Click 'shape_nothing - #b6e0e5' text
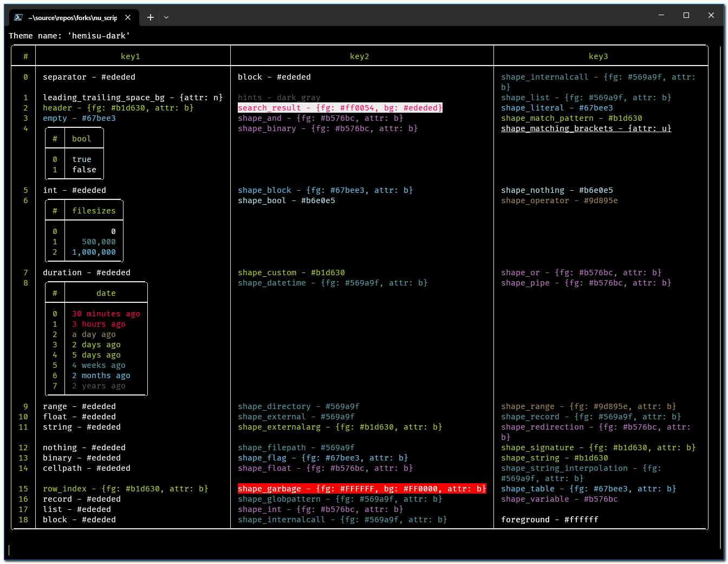The width and height of the screenshot is (728, 564). [x=557, y=190]
